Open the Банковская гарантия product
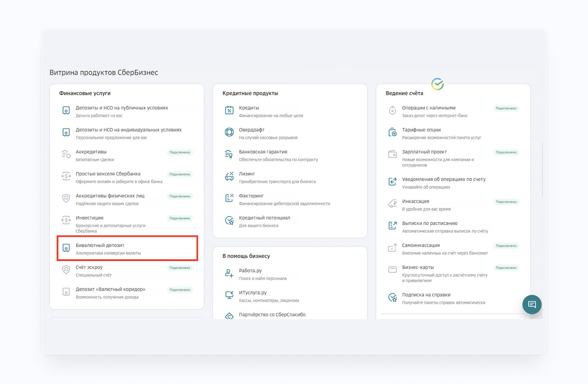The image size is (588, 384). click(x=263, y=152)
